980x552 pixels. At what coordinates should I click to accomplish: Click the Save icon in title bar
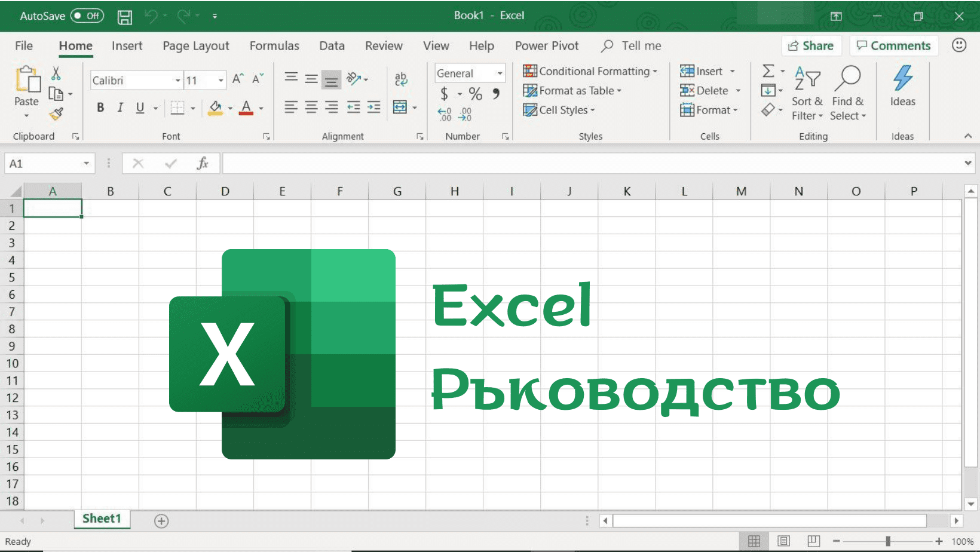(x=124, y=17)
